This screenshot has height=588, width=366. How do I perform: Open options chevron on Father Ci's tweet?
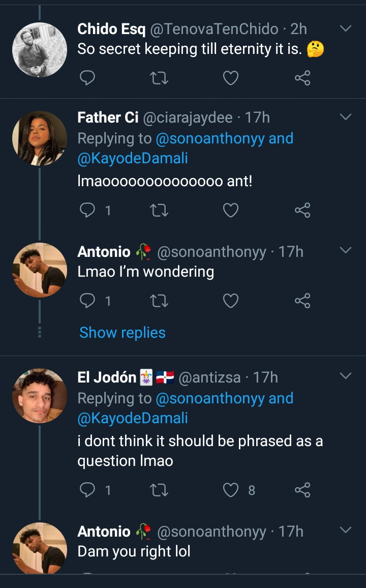tap(345, 117)
